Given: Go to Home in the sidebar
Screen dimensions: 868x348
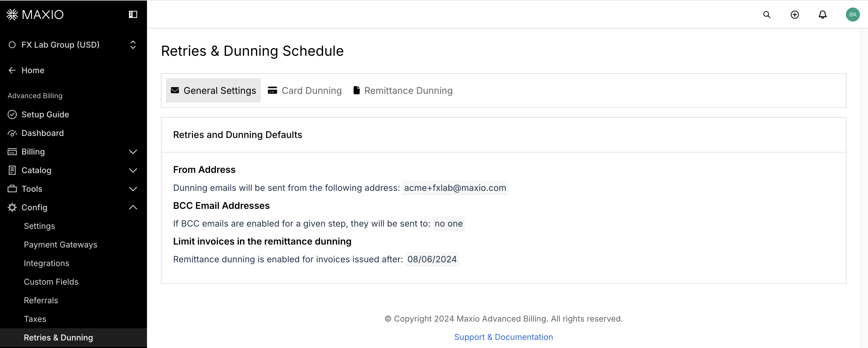Looking at the screenshot, I should point(33,70).
